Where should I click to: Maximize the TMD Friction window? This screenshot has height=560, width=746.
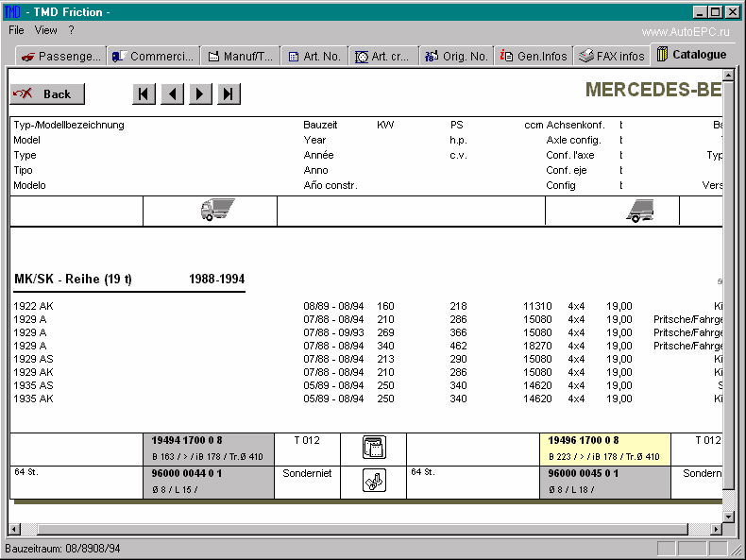(x=715, y=12)
